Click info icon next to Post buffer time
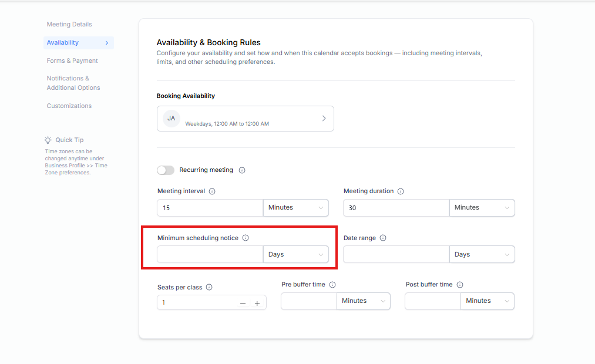Image resolution: width=595 pixels, height=364 pixels. [x=460, y=285]
